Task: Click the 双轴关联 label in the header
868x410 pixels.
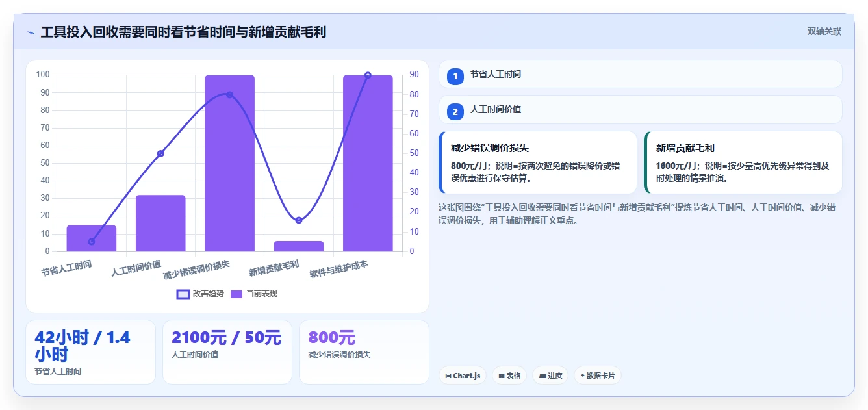Action: click(x=824, y=31)
